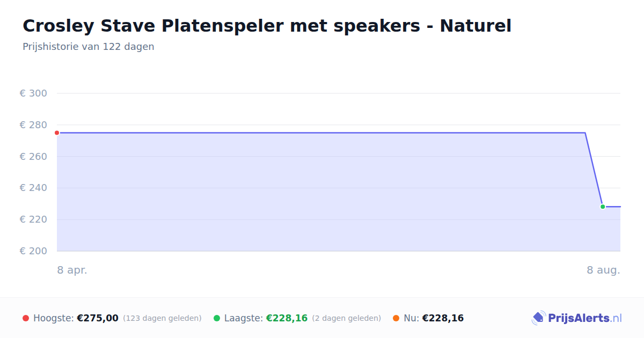Click the 8 aug. date label
The height and width of the screenshot is (338, 644).
[x=603, y=270]
